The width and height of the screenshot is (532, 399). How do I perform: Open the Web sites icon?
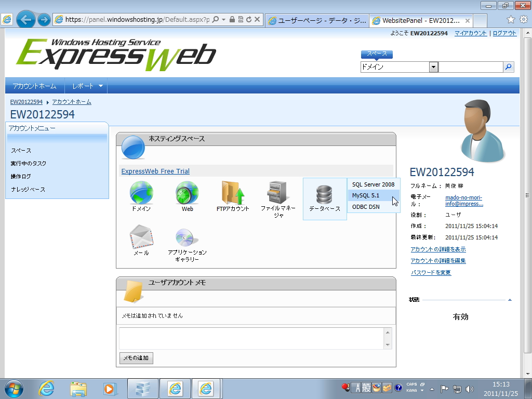[x=187, y=193]
